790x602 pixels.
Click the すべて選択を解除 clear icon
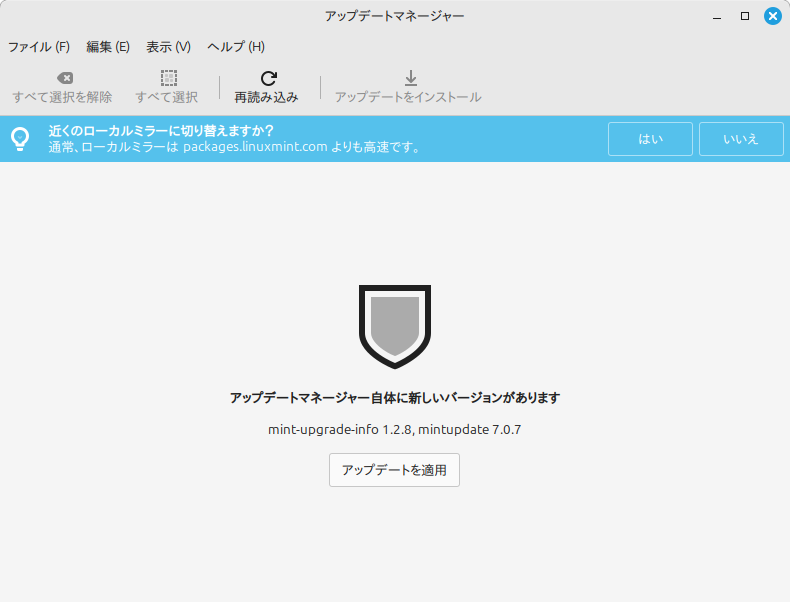click(65, 78)
